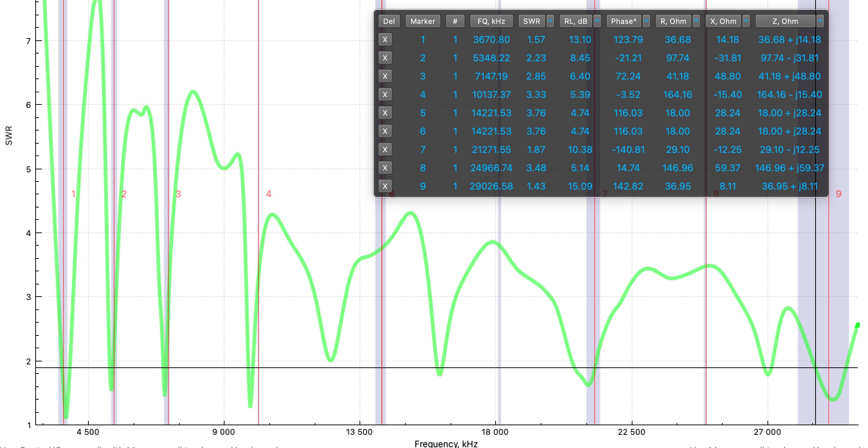Viewport: 868px width, 448px height.
Task: Remove marker 7 with the X icon
Action: click(x=386, y=150)
